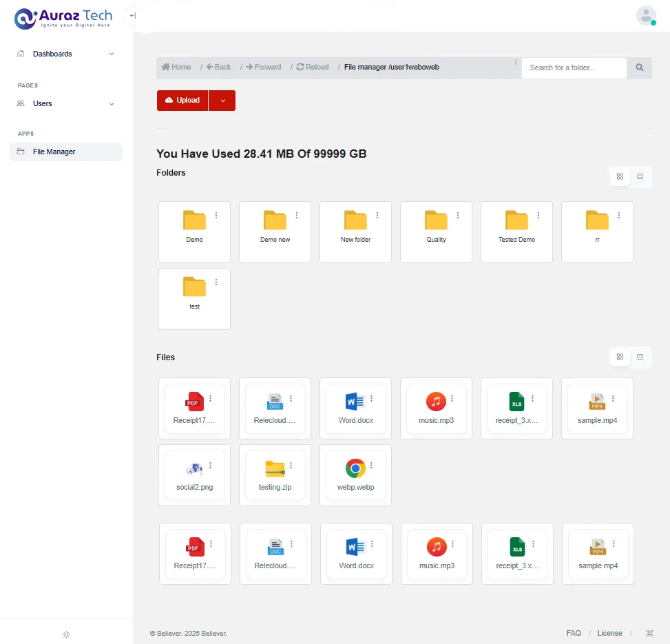Click the search magnifier icon
The image size is (670, 644).
click(x=639, y=67)
